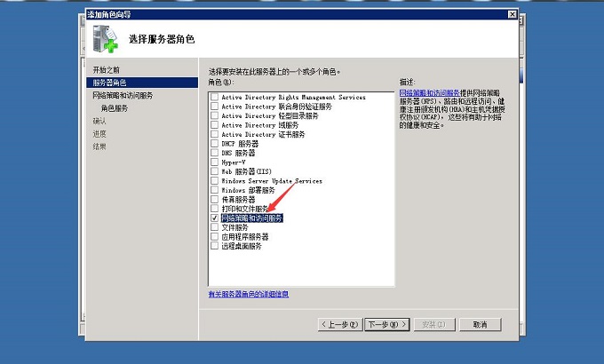Image resolution: width=604 pixels, height=364 pixels.
Task: Enable the Active Directory 域服务 role checkbox
Action: (x=214, y=125)
